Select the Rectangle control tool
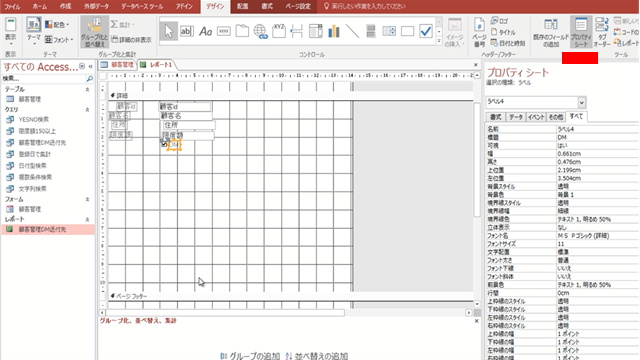640x360 pixels. coord(407,31)
